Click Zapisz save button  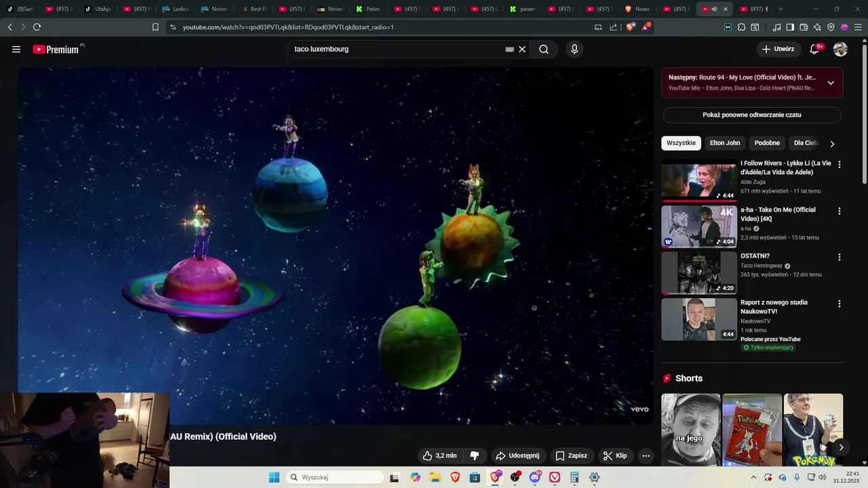pyautogui.click(x=572, y=455)
